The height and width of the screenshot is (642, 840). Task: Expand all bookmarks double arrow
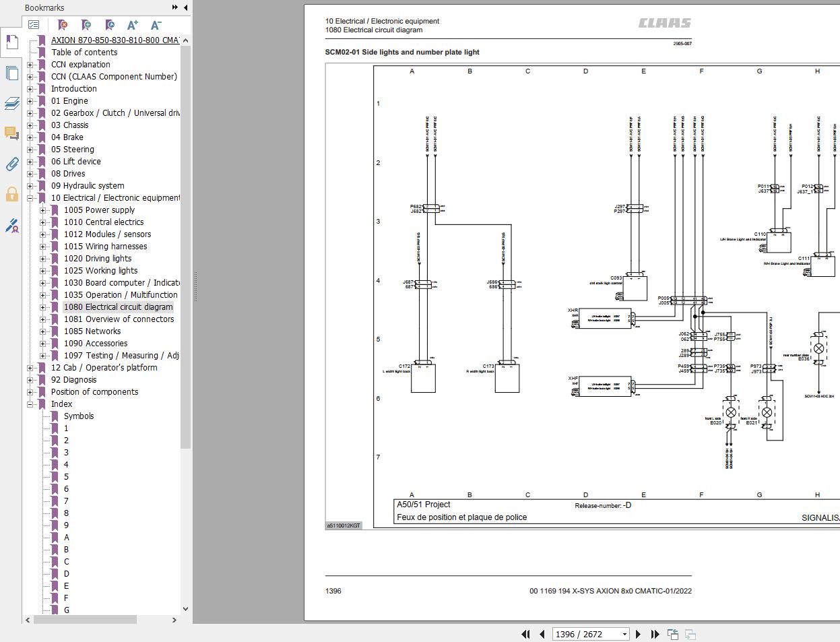tap(174, 7)
